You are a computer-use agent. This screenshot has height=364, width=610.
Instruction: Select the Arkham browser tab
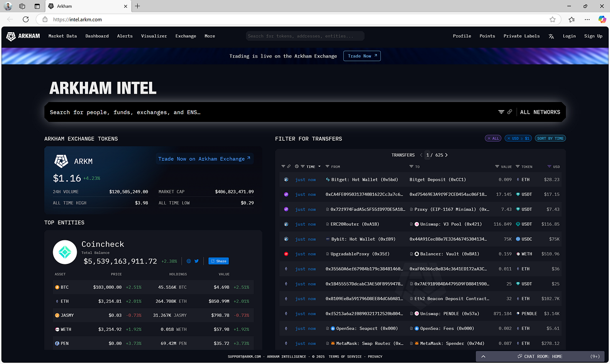[x=87, y=7]
